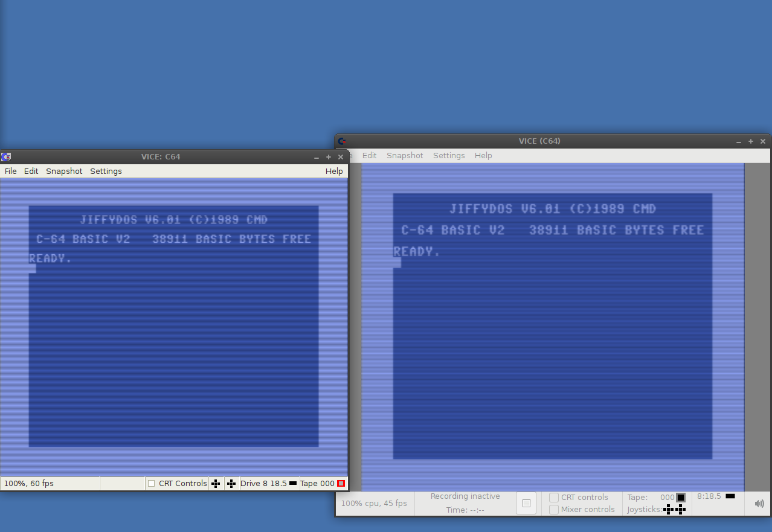Click JIFFYDOS V6.01 line in VICE: C64 window
This screenshot has width=772, height=532.
point(173,220)
